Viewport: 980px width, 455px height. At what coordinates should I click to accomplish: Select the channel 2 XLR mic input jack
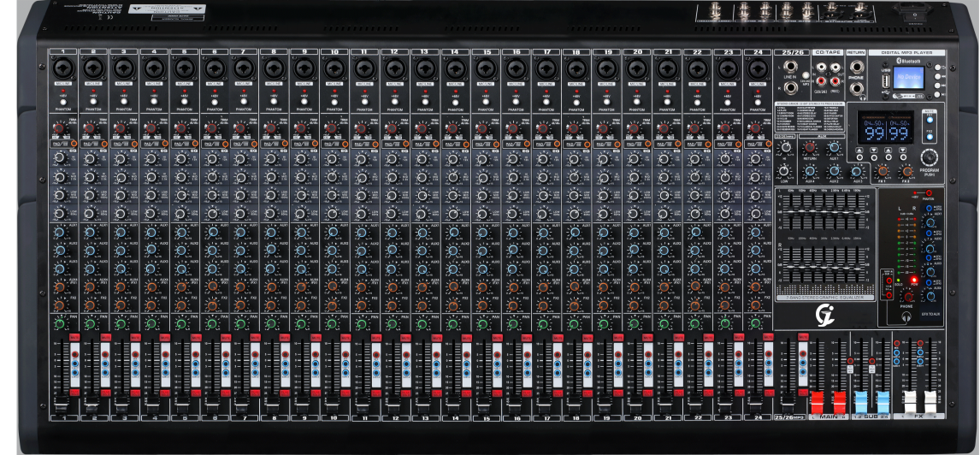click(93, 68)
